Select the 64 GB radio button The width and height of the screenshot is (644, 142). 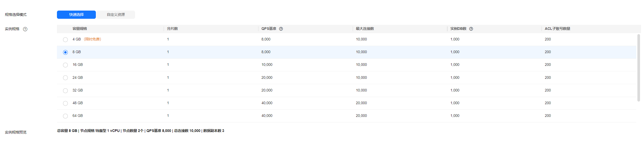[65, 116]
